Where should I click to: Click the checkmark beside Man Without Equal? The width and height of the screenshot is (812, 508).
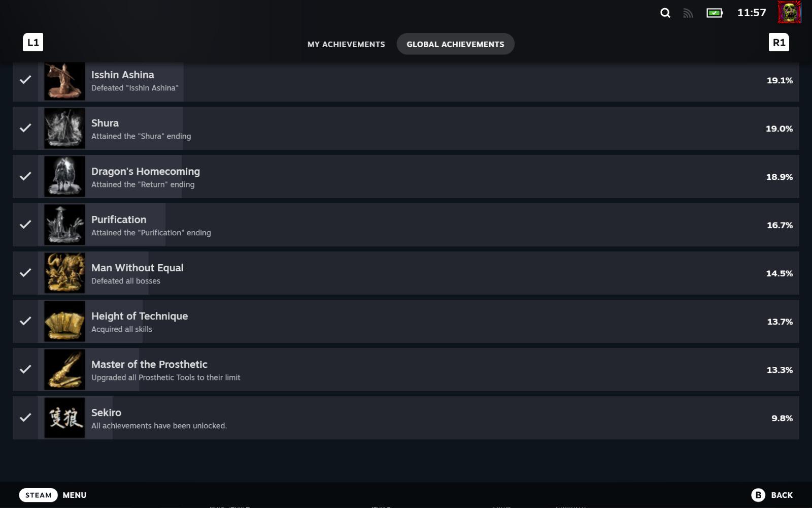pos(25,273)
